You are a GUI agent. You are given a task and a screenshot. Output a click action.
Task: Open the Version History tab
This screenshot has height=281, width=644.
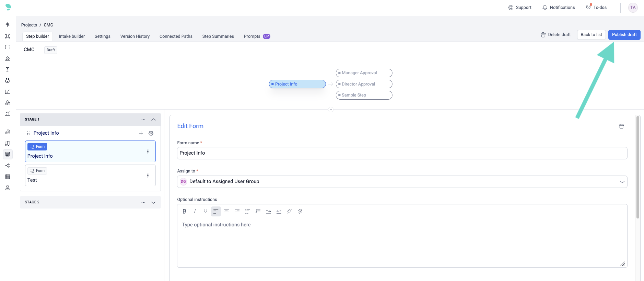135,36
